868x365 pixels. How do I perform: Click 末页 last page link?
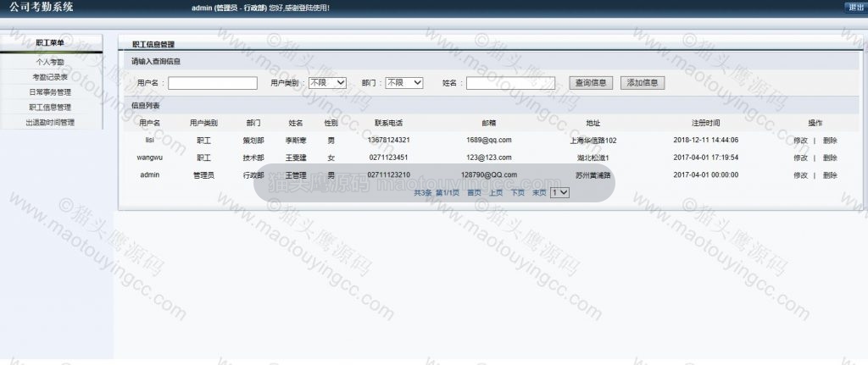click(x=539, y=193)
